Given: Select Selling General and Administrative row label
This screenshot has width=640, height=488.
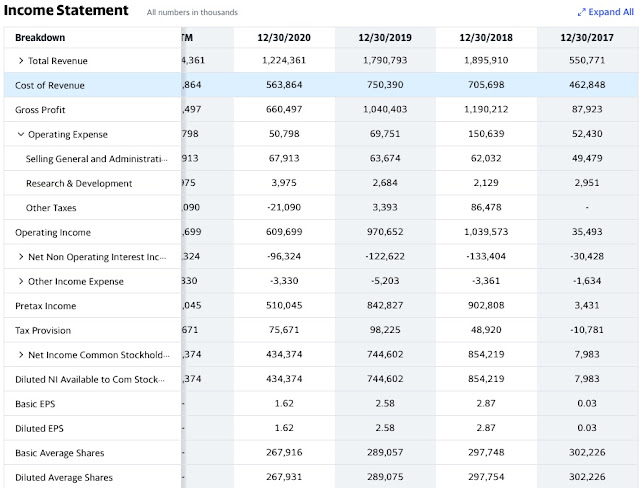Looking at the screenshot, I should [x=98, y=159].
